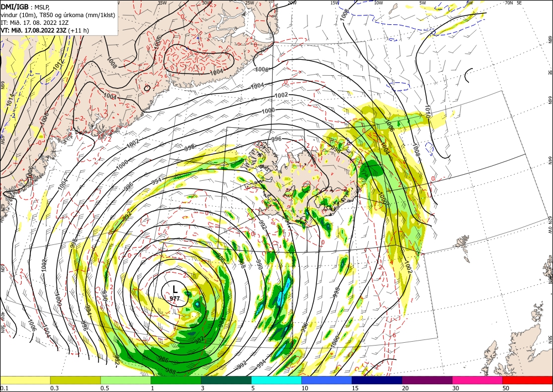This screenshot has width=553, height=392.
Task: Click the "L" low pressure center marker
Action: (175, 289)
